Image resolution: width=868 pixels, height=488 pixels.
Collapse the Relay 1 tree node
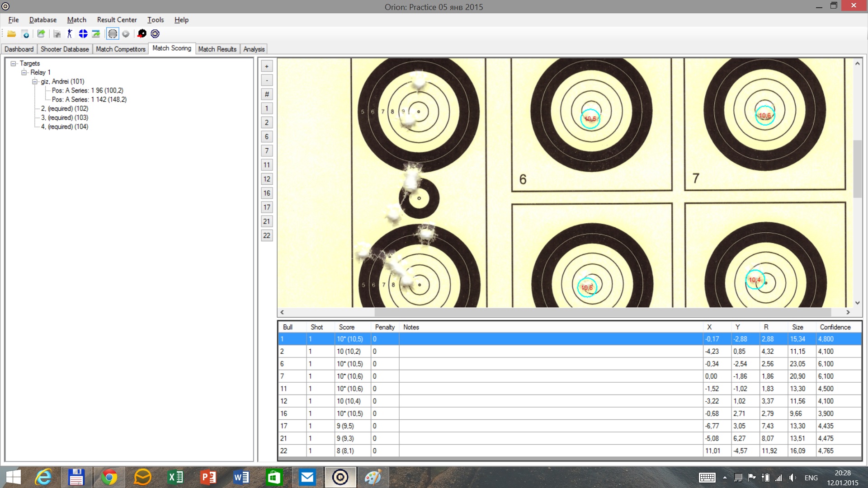[x=24, y=73]
